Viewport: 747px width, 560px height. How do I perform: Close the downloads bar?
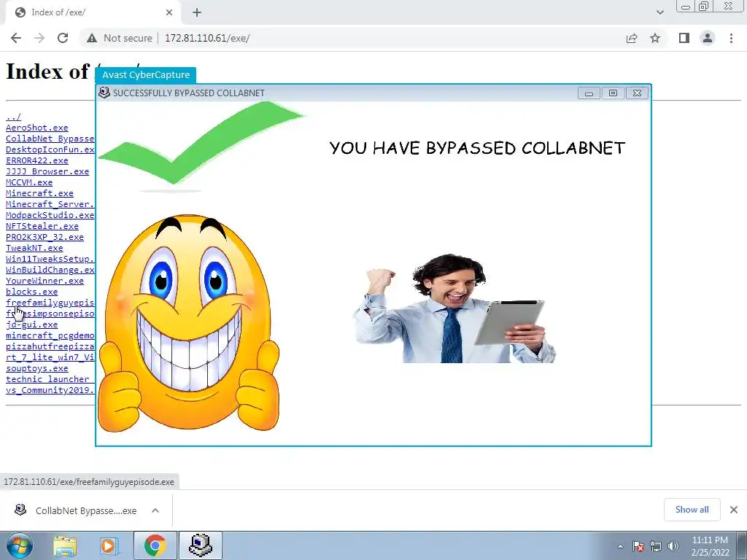tap(734, 510)
